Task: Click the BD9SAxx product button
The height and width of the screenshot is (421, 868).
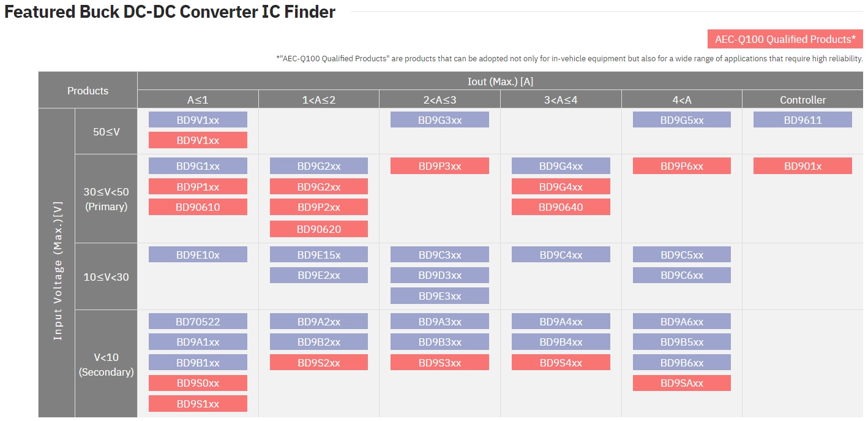Action: pos(682,383)
